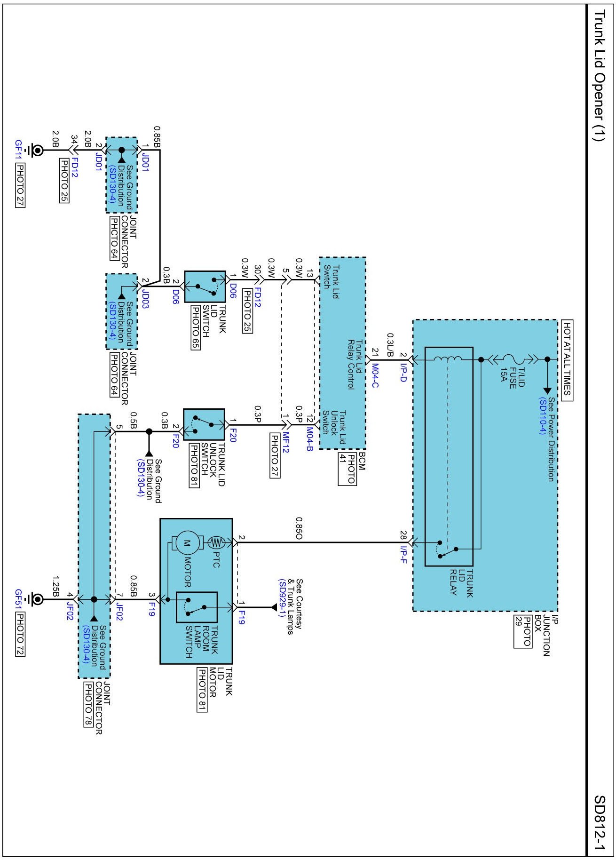This screenshot has width=616, height=860.
Task: Open the PHOTO 65 reference box
Action: [x=195, y=327]
